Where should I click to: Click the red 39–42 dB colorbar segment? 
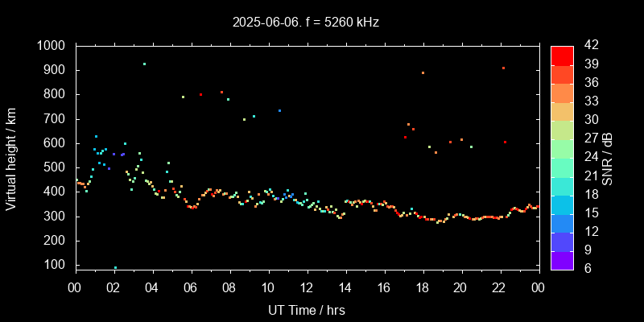tap(562, 55)
